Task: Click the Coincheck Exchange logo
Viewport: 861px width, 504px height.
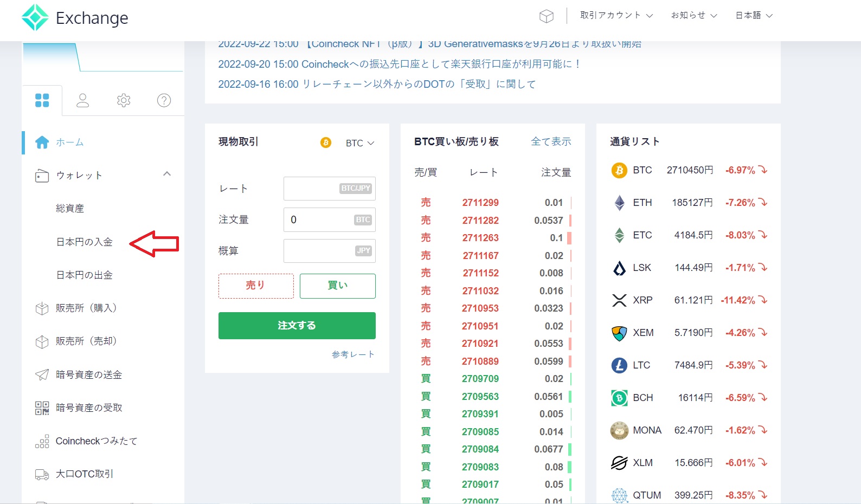Action: coord(75,18)
